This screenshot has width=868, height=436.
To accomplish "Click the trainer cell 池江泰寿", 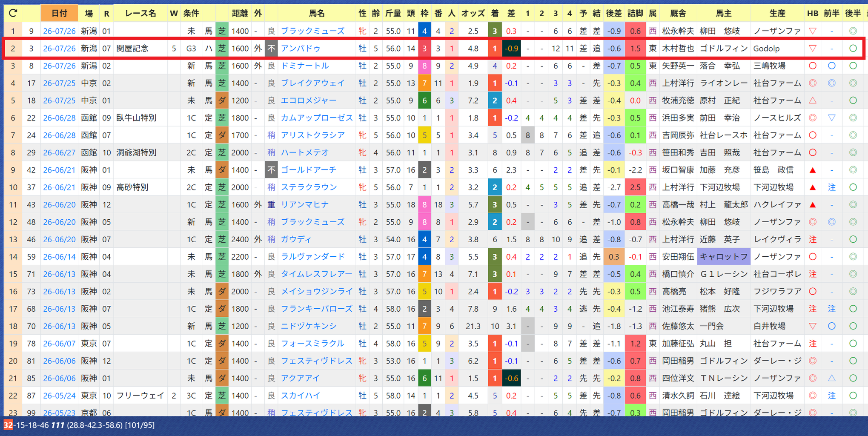I will 678,309.
